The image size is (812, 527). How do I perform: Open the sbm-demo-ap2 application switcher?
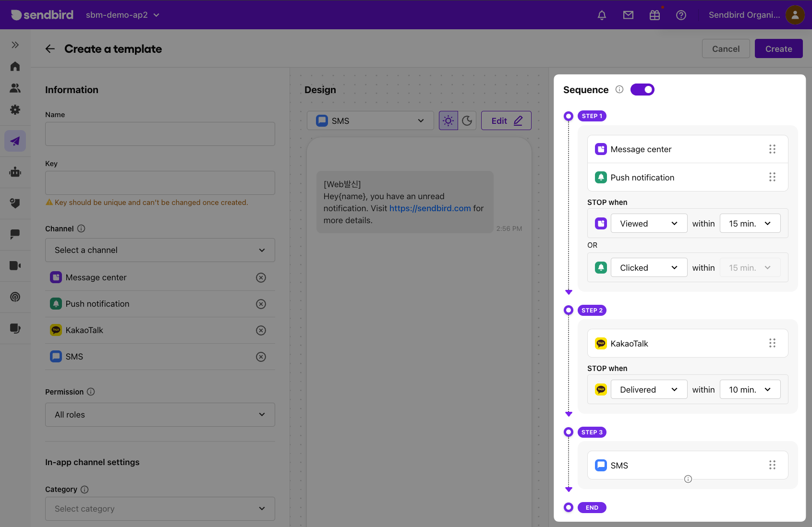click(x=122, y=15)
